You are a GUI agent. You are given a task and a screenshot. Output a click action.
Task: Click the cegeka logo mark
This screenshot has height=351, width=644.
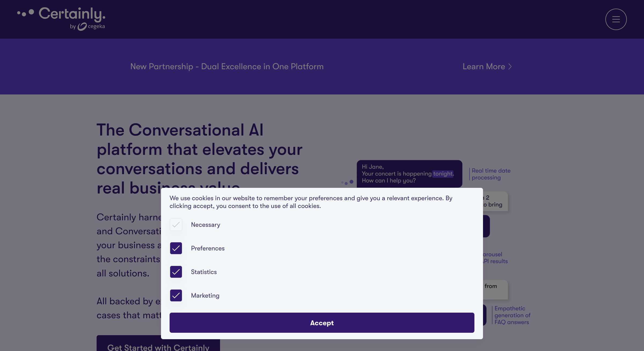[x=82, y=27]
